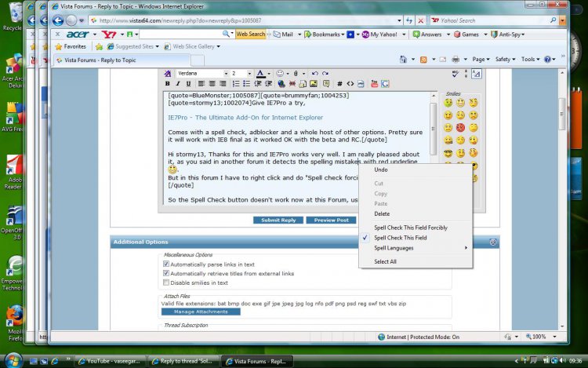Insert an unordered bullet list
This screenshot has height=368, width=588.
(246, 84)
